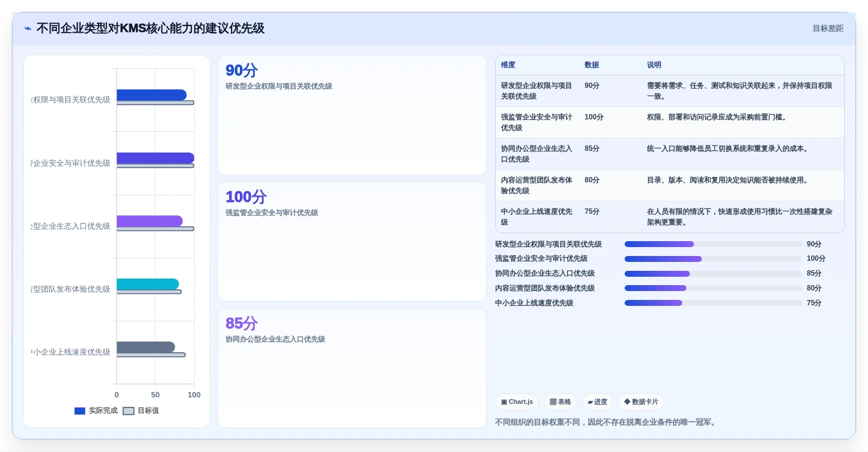This screenshot has width=868, height=452.
Task: Click the cyan 团队发布体验优先级 chart bar
Action: (x=148, y=284)
